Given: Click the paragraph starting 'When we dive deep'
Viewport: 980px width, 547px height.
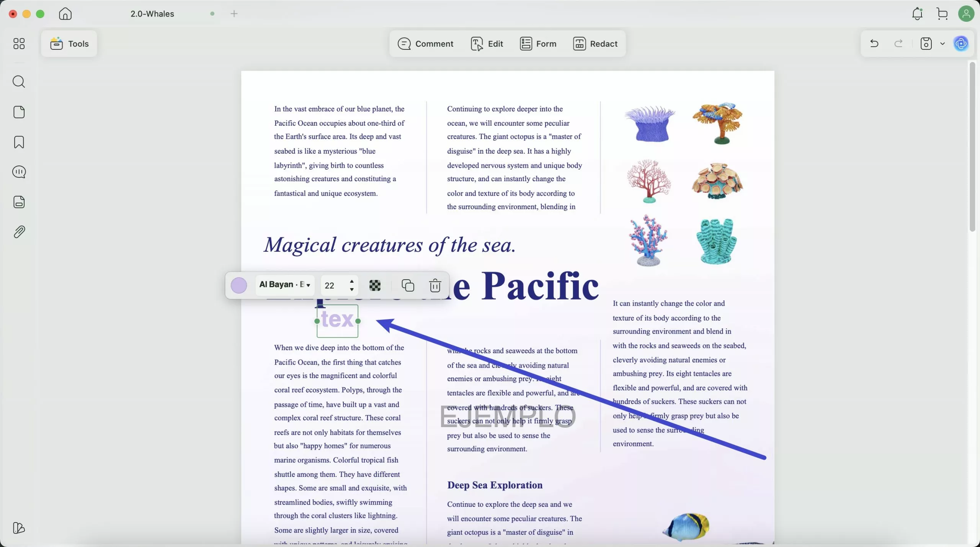Looking at the screenshot, I should coord(340,444).
